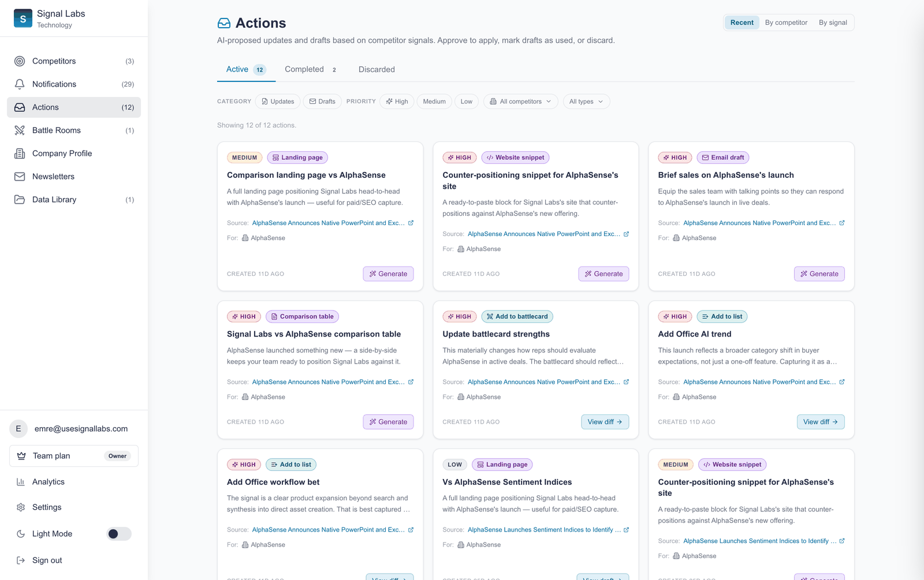Toggle the High priority filter
The width and height of the screenshot is (924, 580).
pos(397,102)
